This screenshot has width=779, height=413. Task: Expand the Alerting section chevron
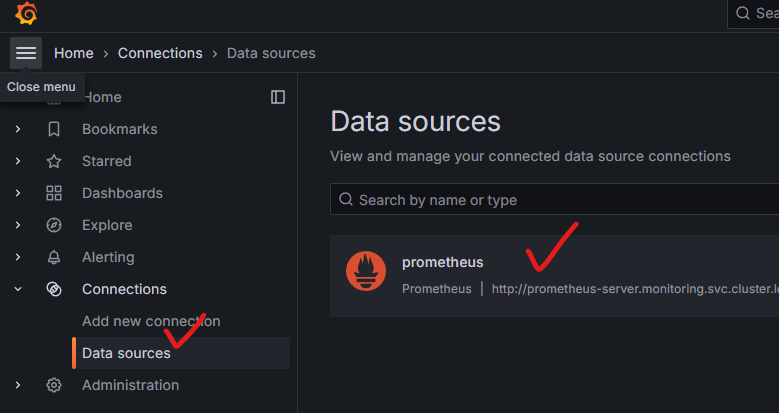pyautogui.click(x=18, y=257)
